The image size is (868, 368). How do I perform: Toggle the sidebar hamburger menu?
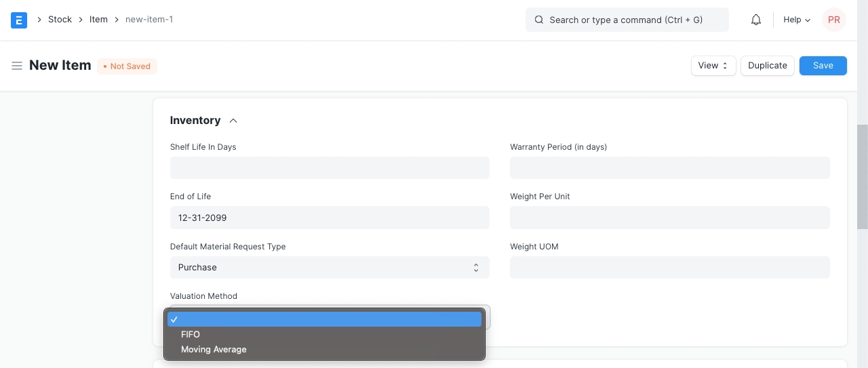(17, 66)
